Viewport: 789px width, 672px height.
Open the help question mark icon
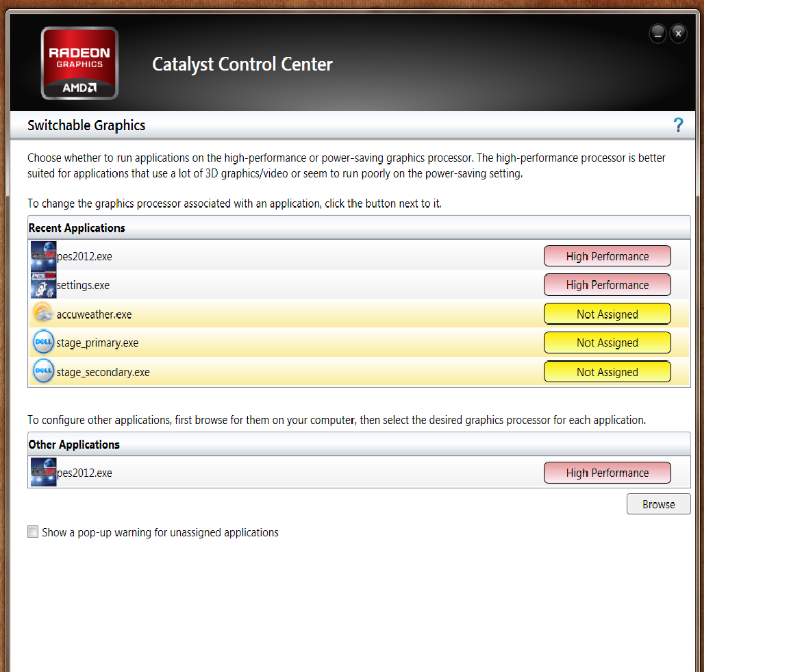point(678,125)
